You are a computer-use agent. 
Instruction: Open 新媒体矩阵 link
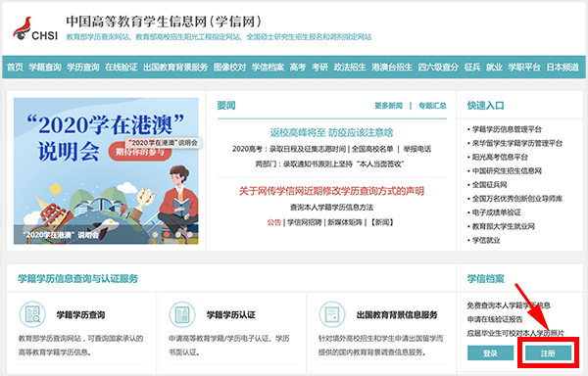pos(345,222)
